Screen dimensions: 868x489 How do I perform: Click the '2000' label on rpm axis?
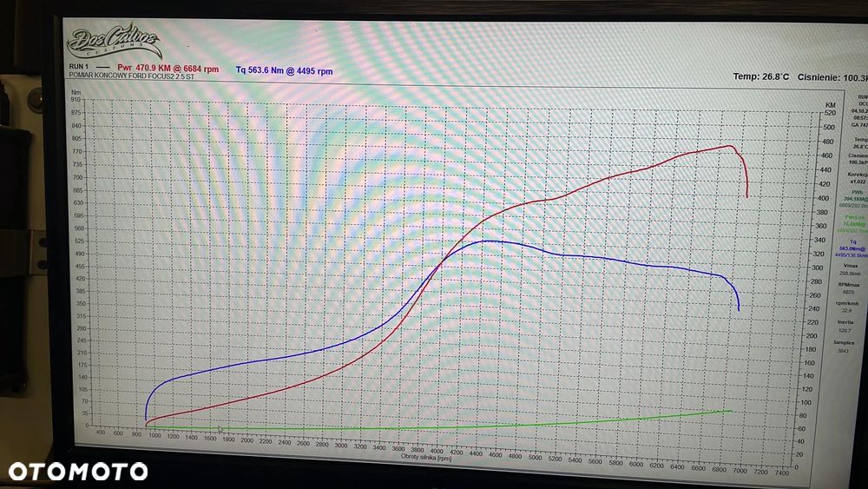[x=247, y=440]
